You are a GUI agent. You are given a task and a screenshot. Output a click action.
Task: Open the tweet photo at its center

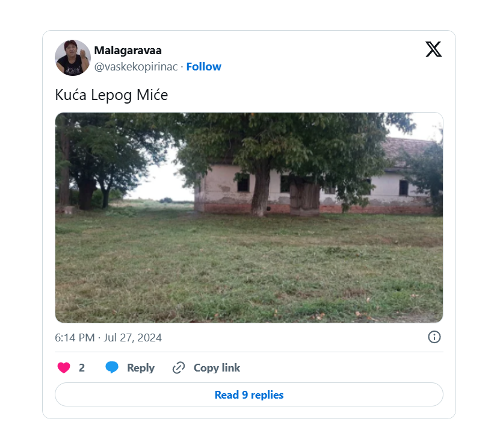249,217
